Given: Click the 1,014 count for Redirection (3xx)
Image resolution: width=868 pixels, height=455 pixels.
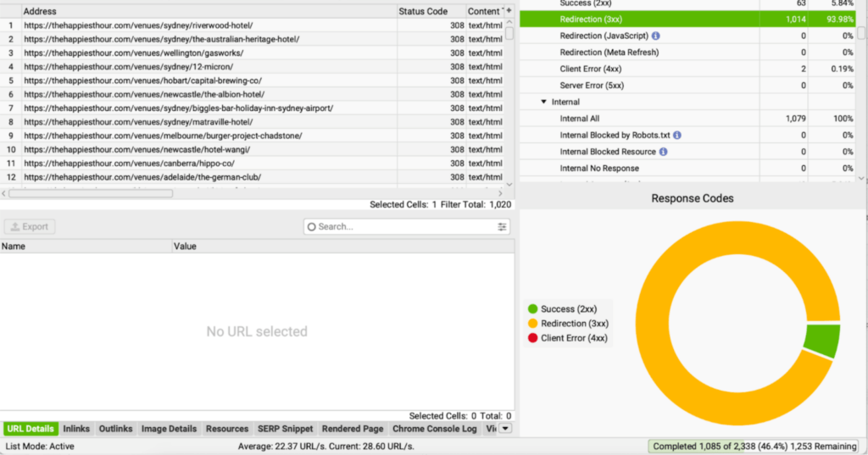Looking at the screenshot, I should pos(795,19).
